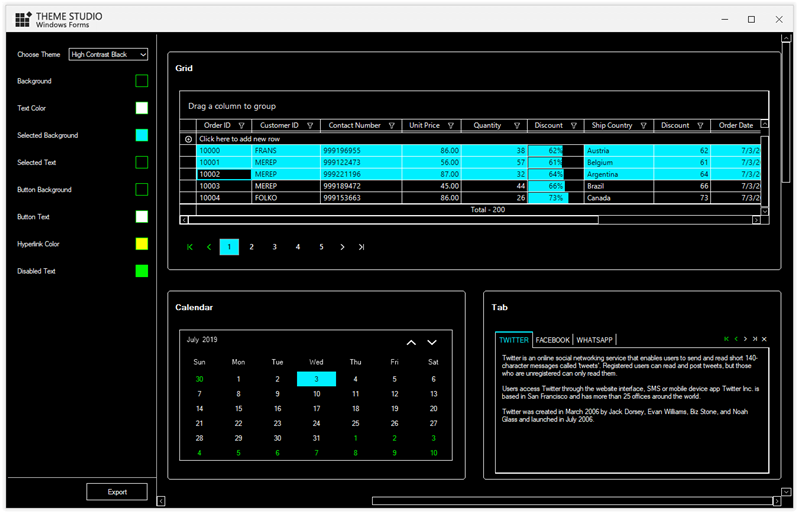Switch to the WHATSAPP tab
Image resolution: width=800 pixels, height=516 pixels.
point(594,340)
